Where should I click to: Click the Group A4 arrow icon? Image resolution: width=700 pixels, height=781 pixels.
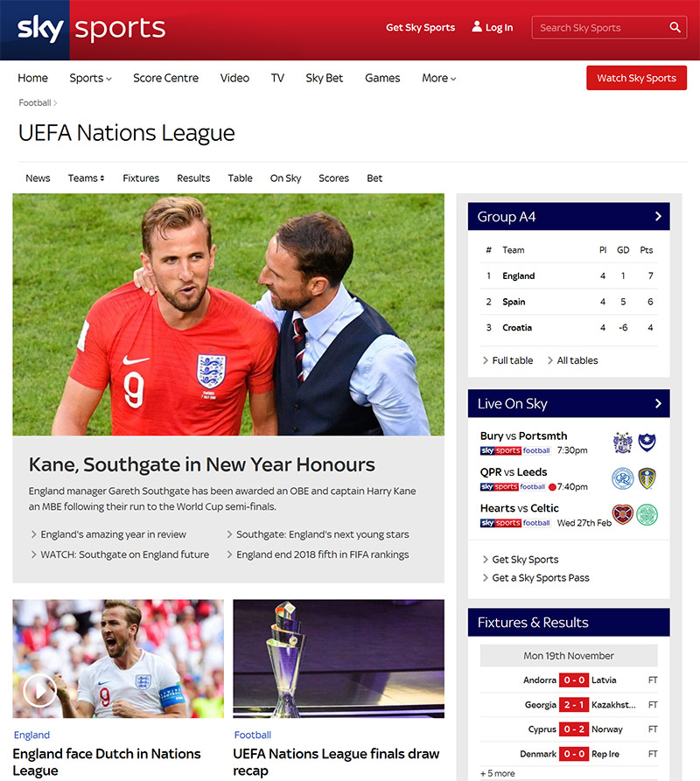pyautogui.click(x=658, y=216)
